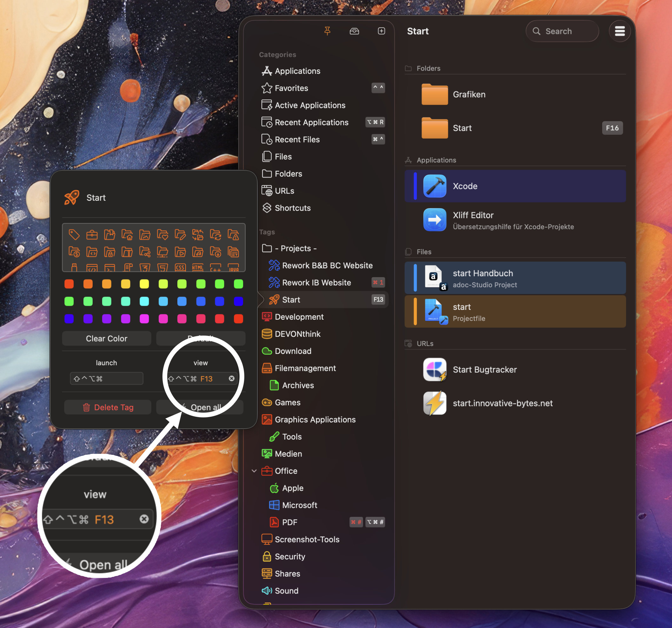The image size is (672, 628).
Task: Choose the plain tag icon in picker
Action: tap(74, 234)
